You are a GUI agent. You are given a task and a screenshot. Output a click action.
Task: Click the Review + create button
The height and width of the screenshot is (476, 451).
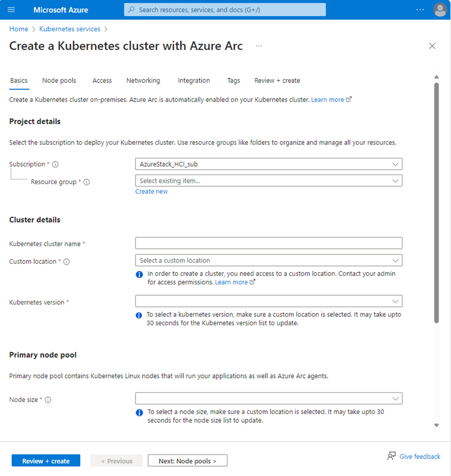[x=46, y=461]
